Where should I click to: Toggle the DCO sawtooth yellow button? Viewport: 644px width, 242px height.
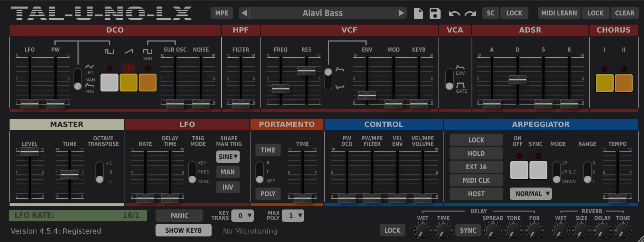(128, 82)
